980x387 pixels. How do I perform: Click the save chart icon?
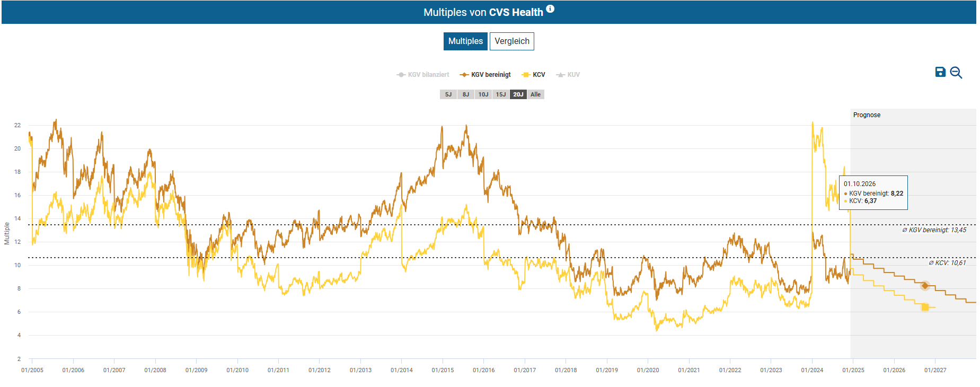[x=940, y=72]
